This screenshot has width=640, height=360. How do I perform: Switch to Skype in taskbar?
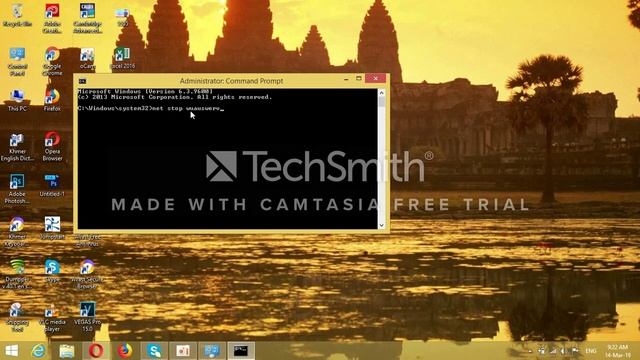154,351
